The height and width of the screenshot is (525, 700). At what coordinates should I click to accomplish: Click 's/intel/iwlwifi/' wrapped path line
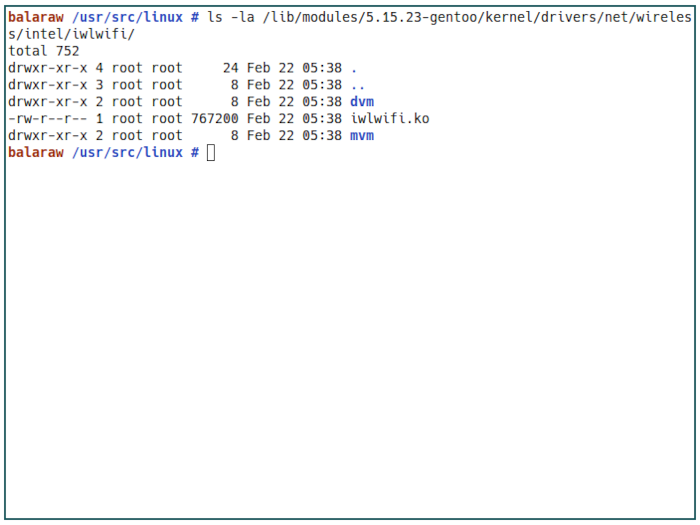(71, 34)
